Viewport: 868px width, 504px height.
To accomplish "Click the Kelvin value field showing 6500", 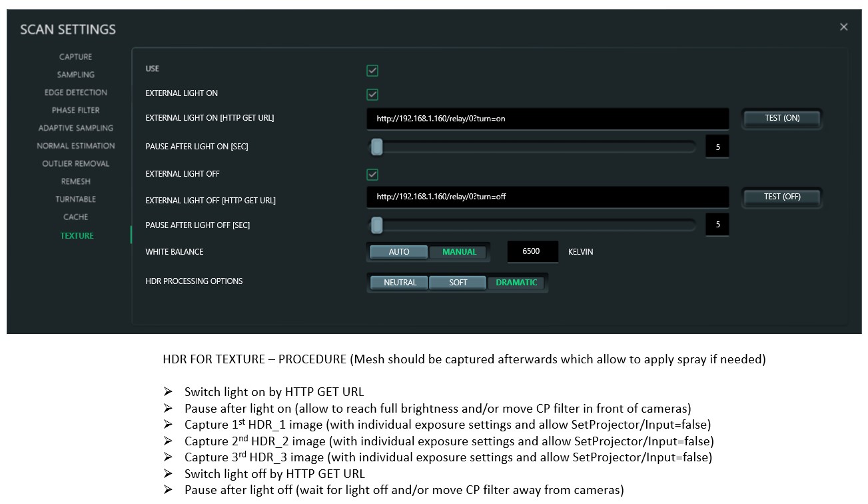I will click(531, 252).
